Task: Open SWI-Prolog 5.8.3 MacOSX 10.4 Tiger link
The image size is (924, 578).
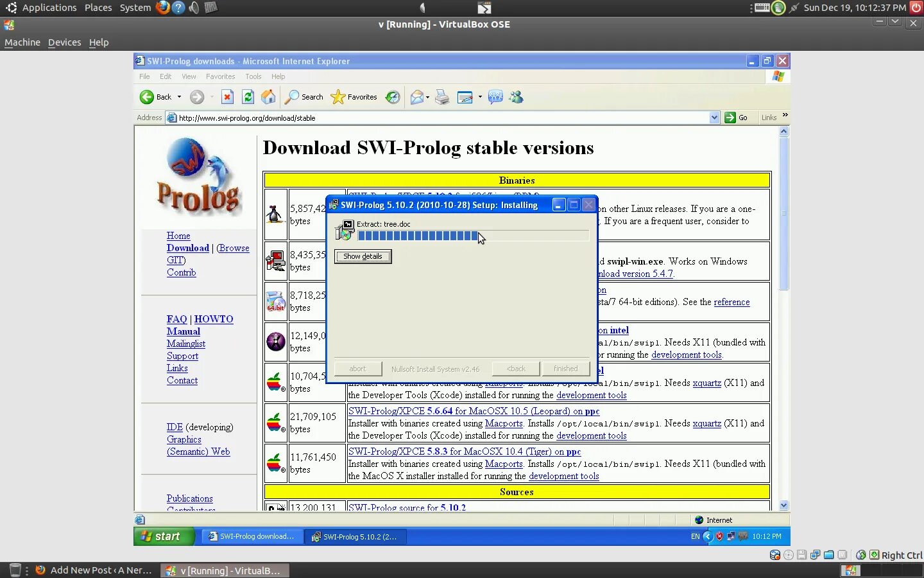Action: (x=465, y=451)
